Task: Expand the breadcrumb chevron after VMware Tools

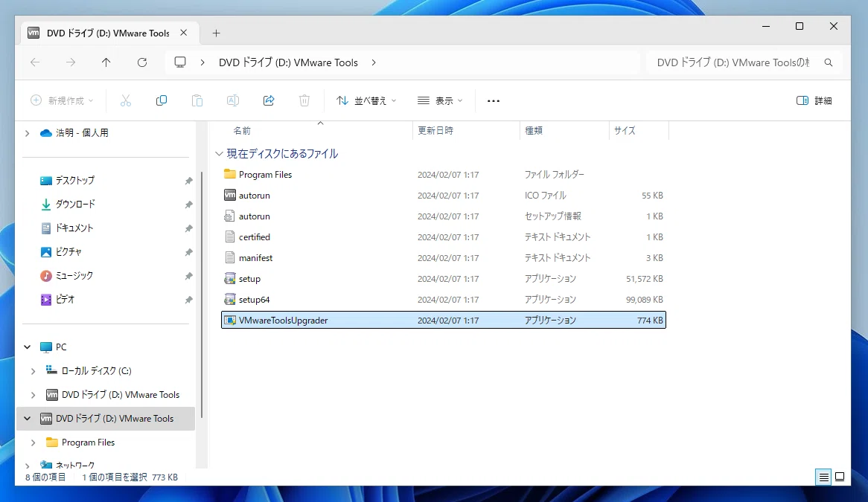Action: pyautogui.click(x=374, y=62)
